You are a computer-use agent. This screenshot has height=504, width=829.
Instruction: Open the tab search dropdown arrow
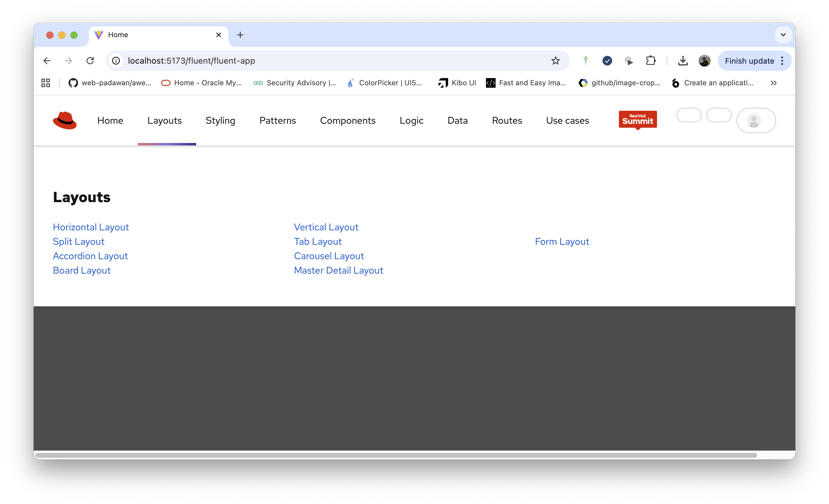pos(783,35)
